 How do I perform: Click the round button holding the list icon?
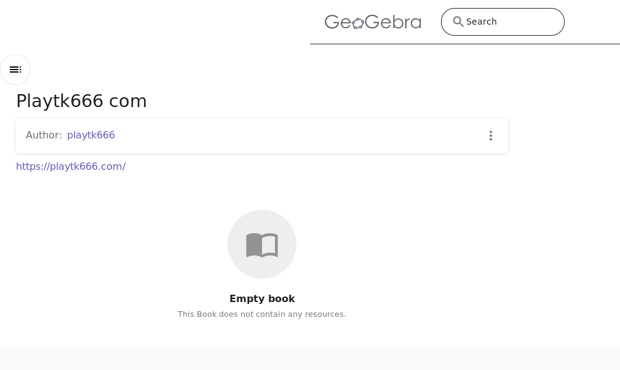[x=15, y=70]
